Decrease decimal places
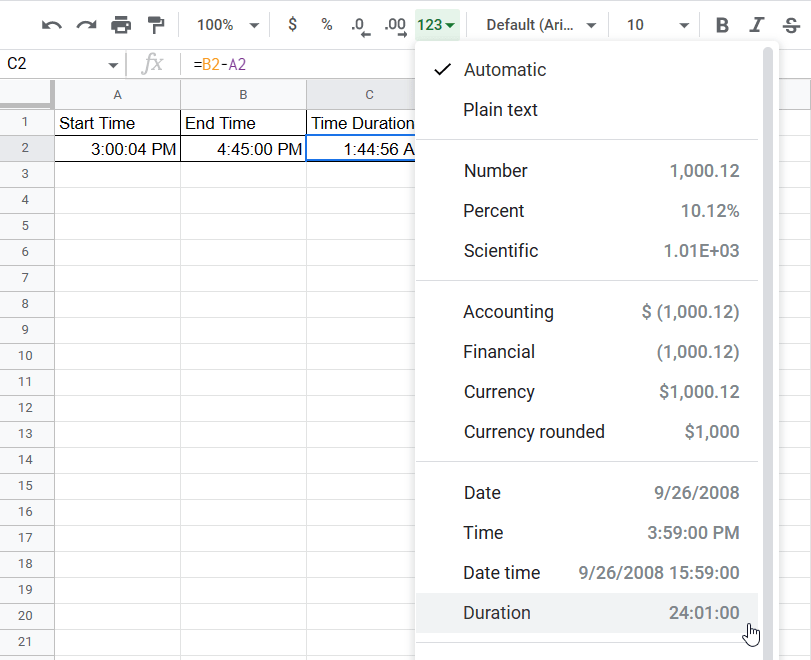The width and height of the screenshot is (811, 660). [x=360, y=24]
